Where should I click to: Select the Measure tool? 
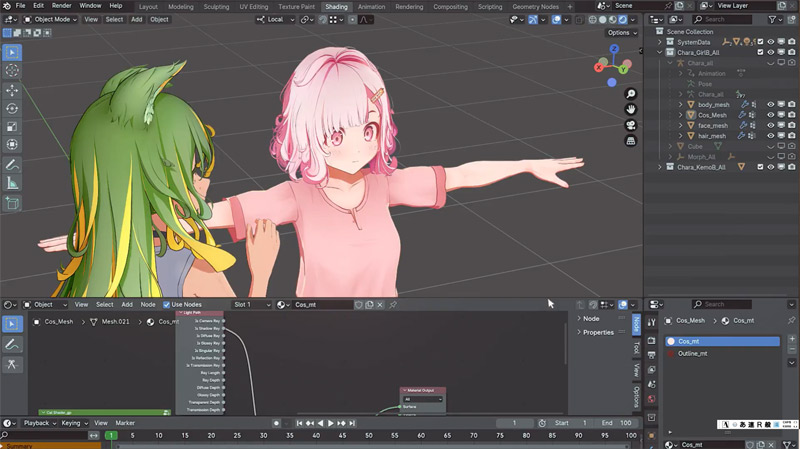coord(12,183)
